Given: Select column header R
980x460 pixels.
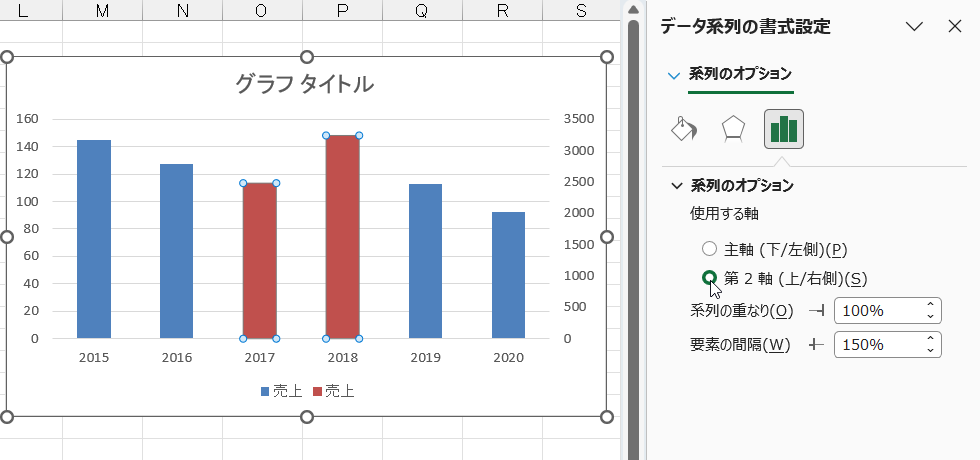Looking at the screenshot, I should 502,10.
